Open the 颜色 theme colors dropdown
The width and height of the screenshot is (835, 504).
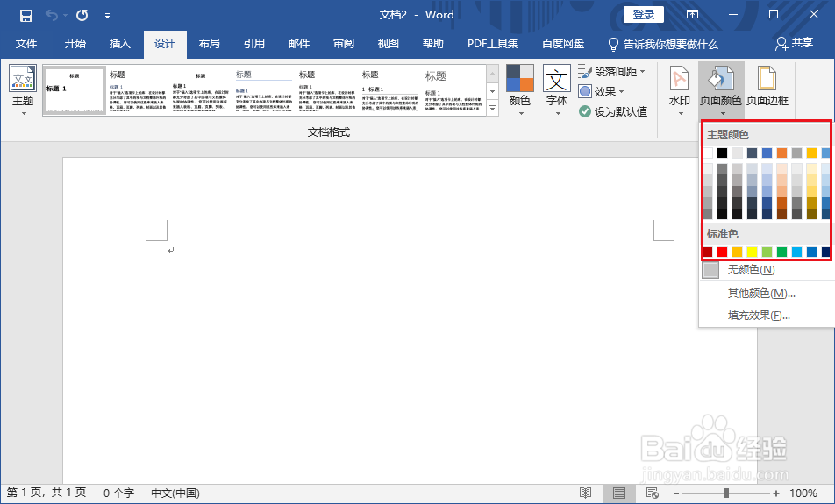520,91
